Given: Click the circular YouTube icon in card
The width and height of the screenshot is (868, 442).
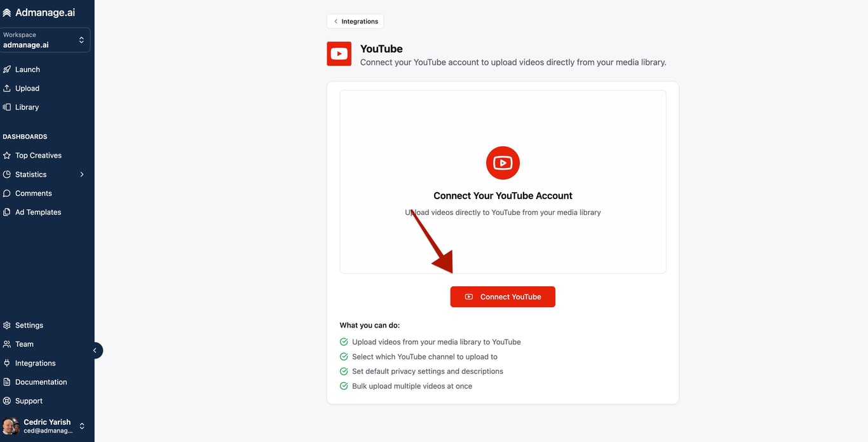Looking at the screenshot, I should [503, 163].
